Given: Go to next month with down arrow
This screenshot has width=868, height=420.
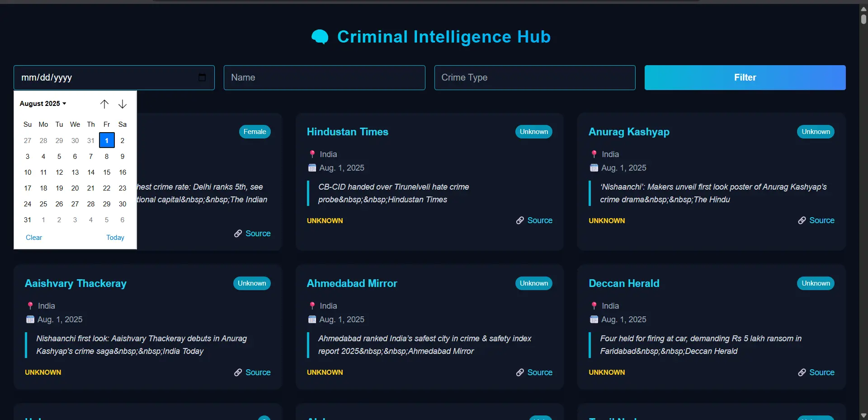Looking at the screenshot, I should pyautogui.click(x=123, y=104).
